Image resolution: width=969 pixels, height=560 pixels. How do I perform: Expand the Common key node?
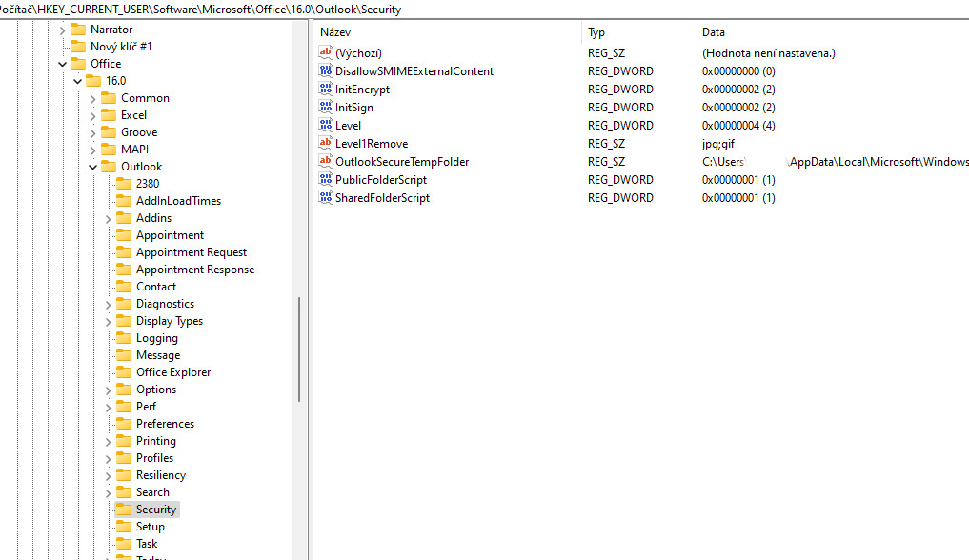coord(92,98)
